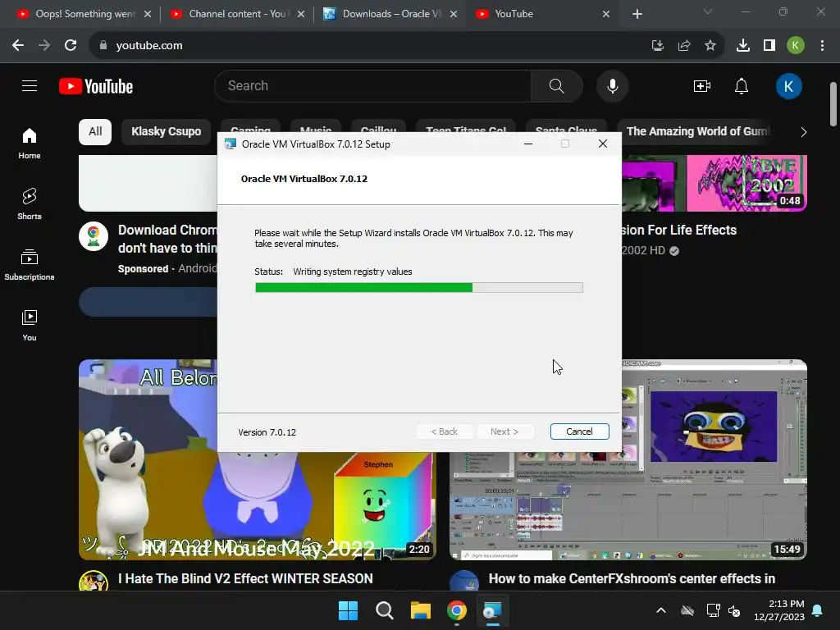Click 'Writing system registry values' status text
This screenshot has width=840, height=630.
pos(353,272)
